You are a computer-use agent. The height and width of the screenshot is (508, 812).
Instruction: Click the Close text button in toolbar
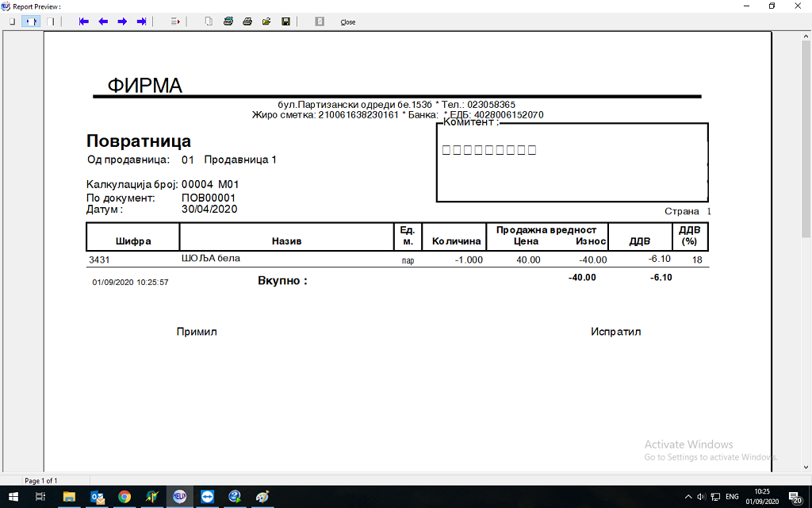tap(348, 22)
